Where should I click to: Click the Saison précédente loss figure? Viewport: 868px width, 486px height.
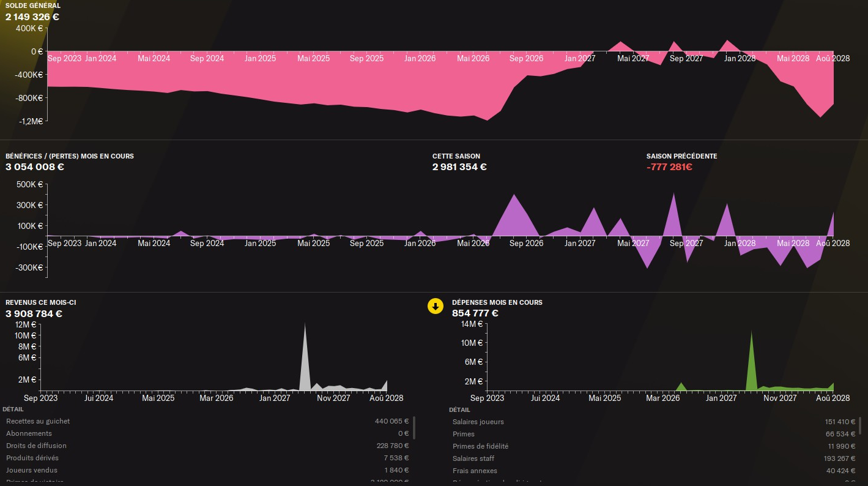(x=669, y=167)
